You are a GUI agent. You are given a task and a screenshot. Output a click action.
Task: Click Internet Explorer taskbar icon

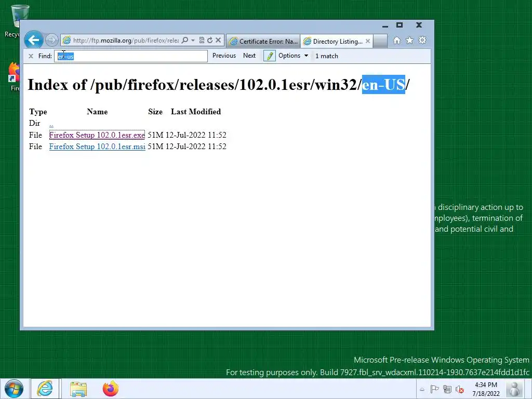pyautogui.click(x=45, y=389)
